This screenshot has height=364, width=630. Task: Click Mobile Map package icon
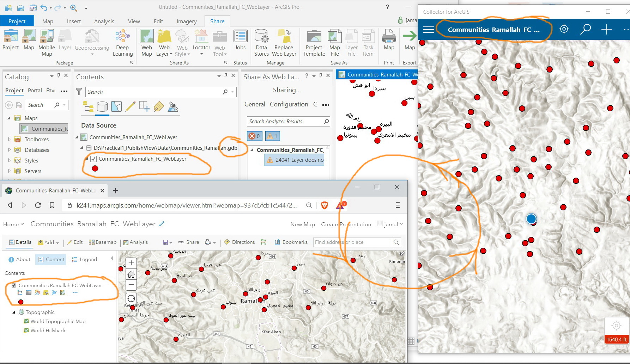(x=47, y=43)
